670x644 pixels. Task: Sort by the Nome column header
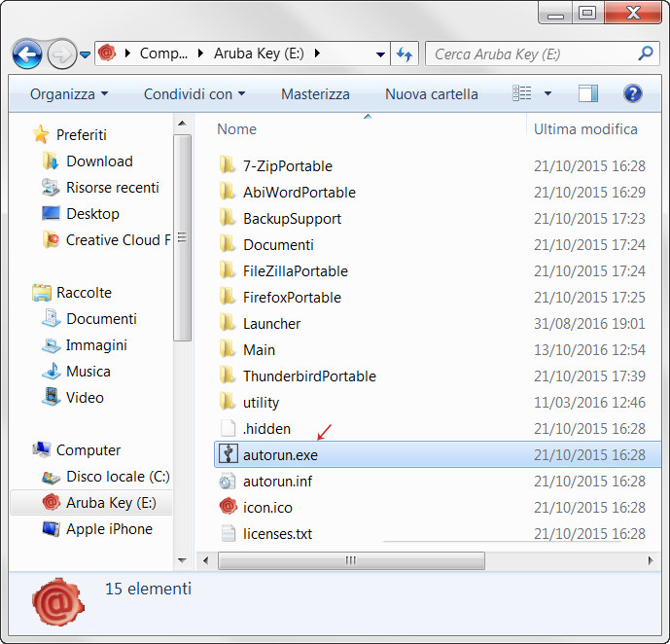pos(236,128)
